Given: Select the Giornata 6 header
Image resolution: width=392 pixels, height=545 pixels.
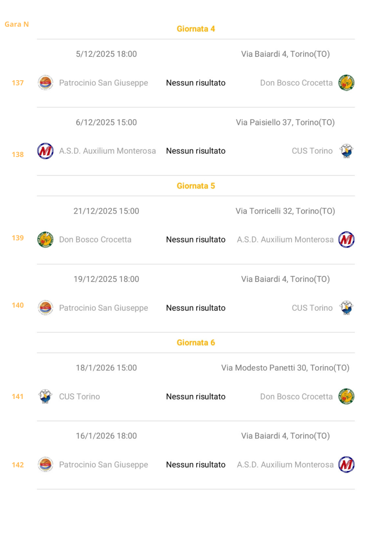Looking at the screenshot, I should (x=196, y=343).
